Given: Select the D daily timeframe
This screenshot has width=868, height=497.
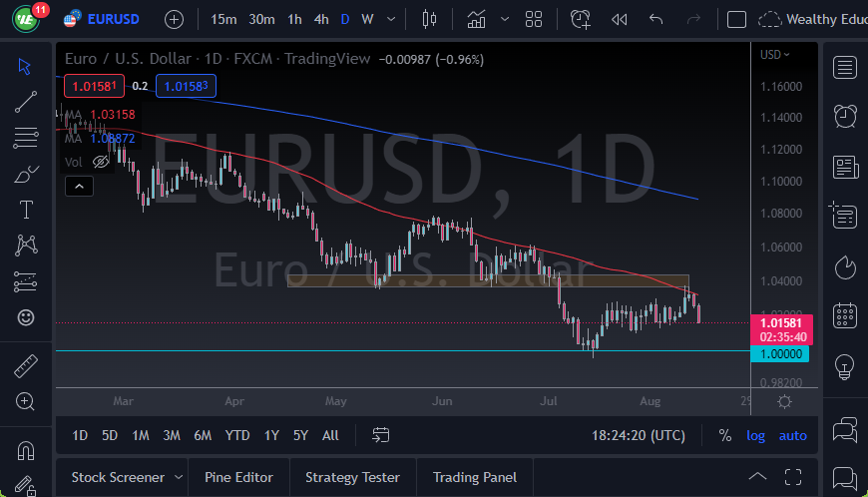Looking at the screenshot, I should (x=345, y=20).
